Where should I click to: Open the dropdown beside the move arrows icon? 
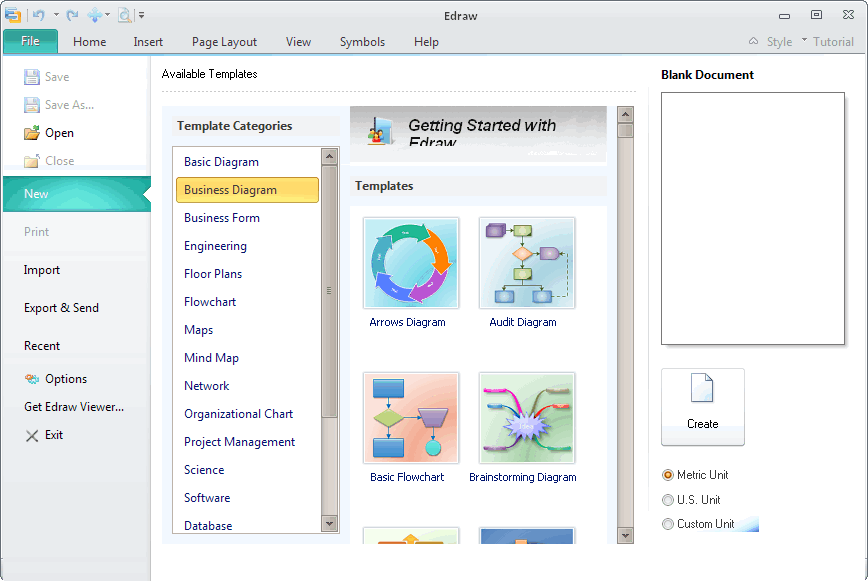(x=107, y=15)
